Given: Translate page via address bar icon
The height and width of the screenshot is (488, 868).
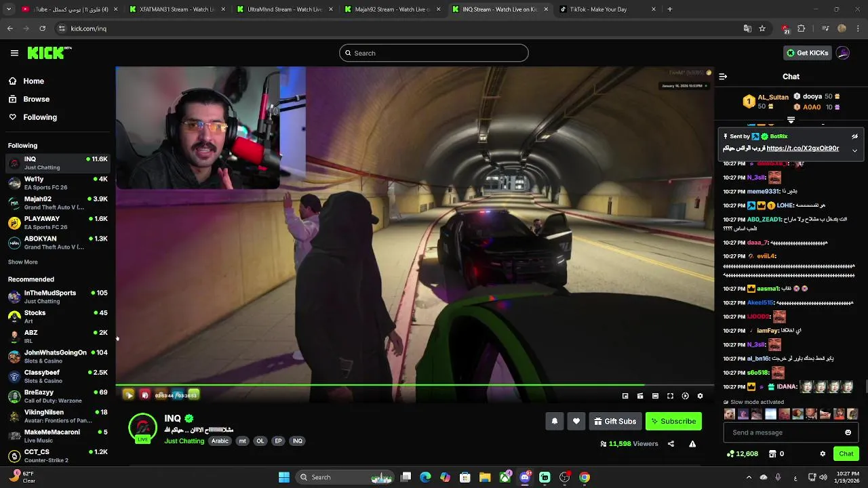Looking at the screenshot, I should point(747,28).
